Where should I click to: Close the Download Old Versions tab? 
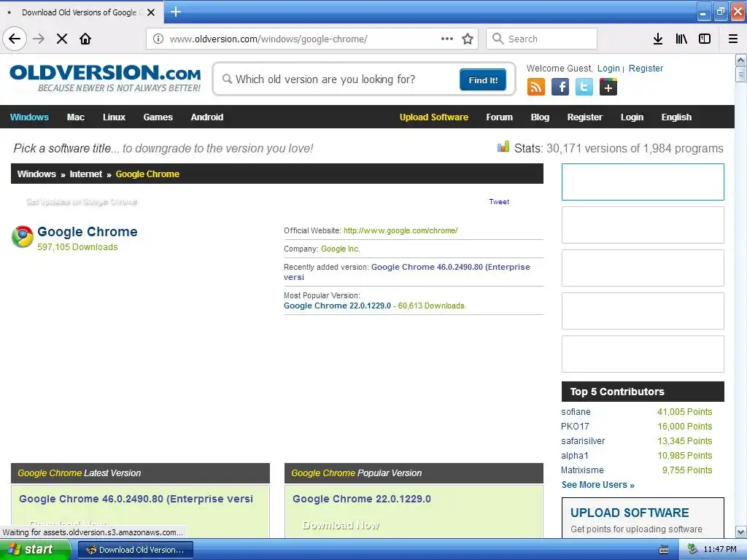151,12
